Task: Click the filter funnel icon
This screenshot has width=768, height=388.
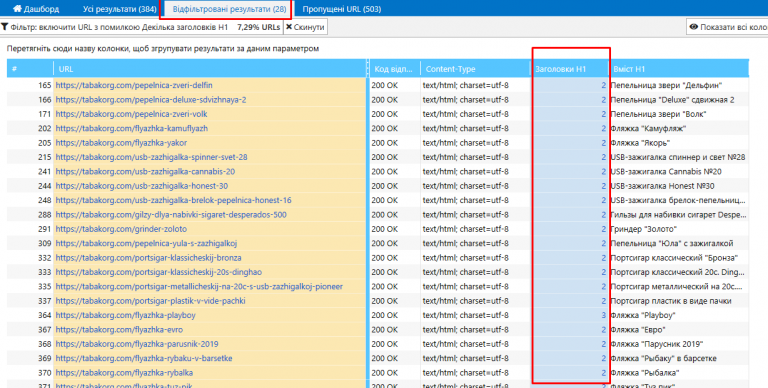Action: (4, 27)
